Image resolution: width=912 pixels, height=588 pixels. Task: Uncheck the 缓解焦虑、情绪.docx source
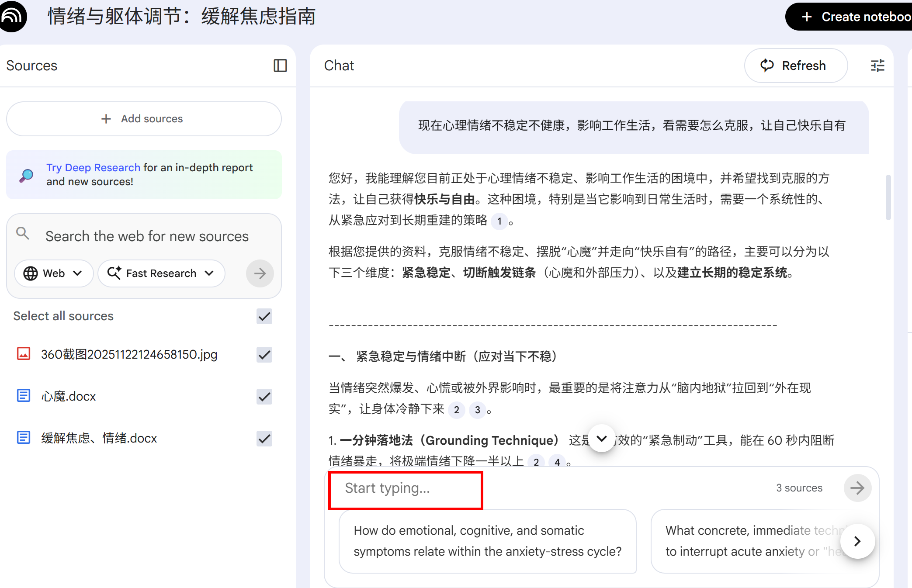pyautogui.click(x=264, y=438)
